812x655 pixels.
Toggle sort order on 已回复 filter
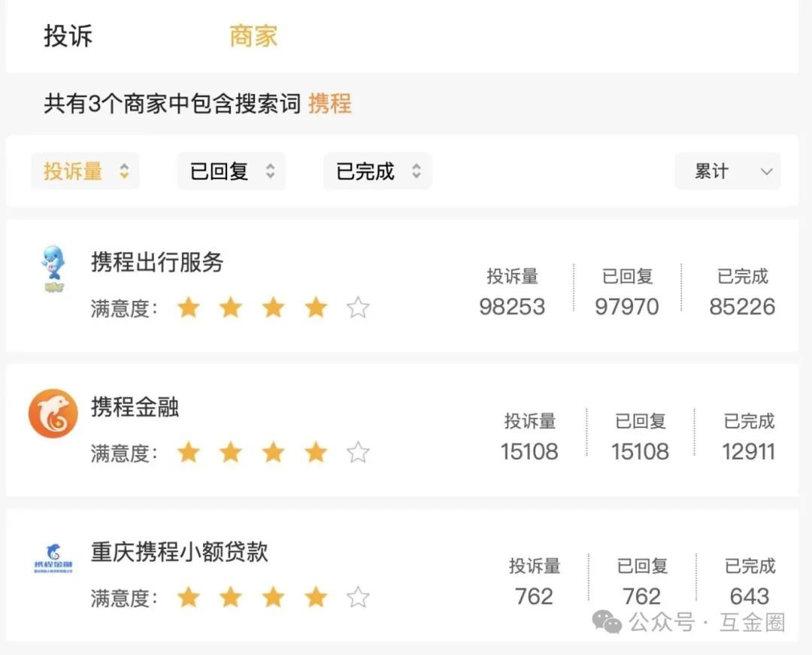coord(232,171)
